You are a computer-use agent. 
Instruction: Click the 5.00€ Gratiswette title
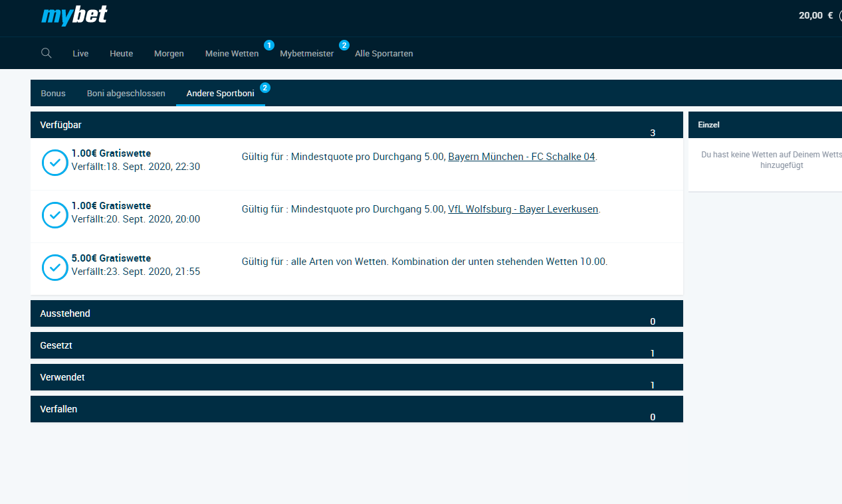coord(111,258)
